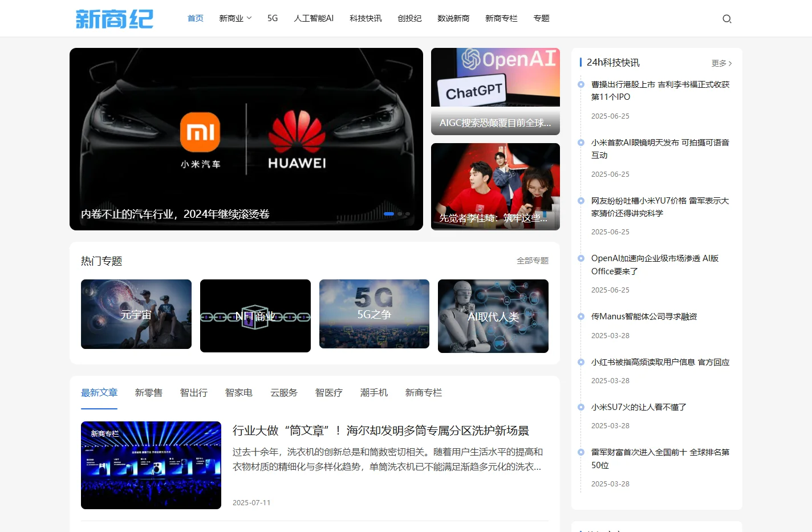Expand the 新商业 dropdown menu
The height and width of the screenshot is (532, 812).
[235, 18]
